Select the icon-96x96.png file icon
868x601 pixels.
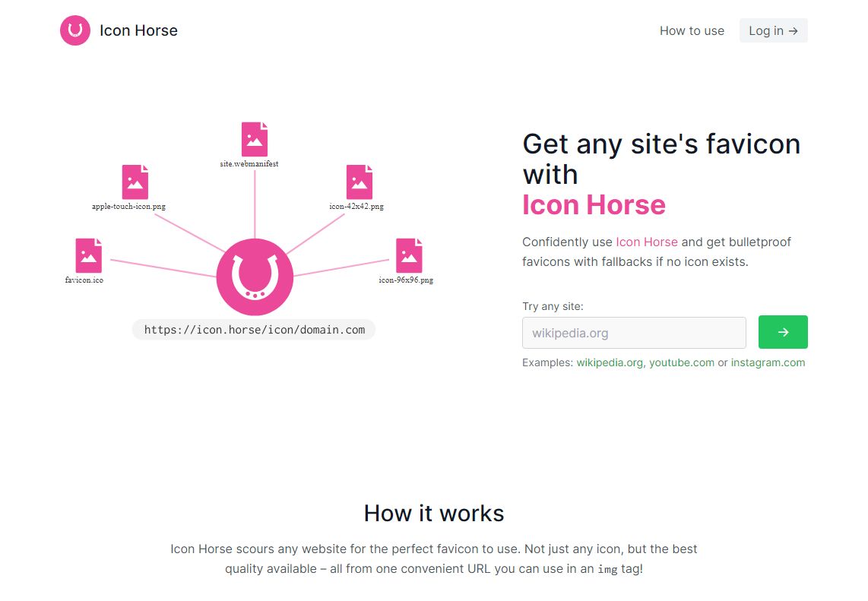click(x=409, y=256)
